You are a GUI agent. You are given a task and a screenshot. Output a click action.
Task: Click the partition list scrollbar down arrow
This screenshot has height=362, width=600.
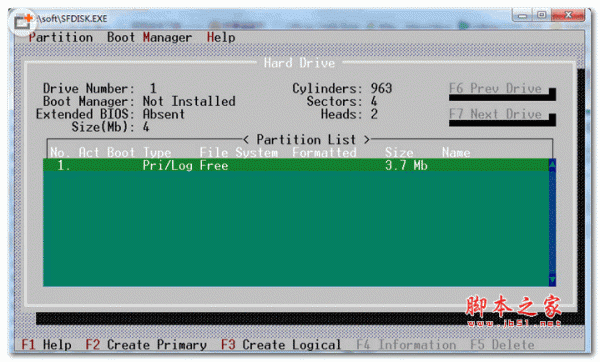(x=552, y=280)
